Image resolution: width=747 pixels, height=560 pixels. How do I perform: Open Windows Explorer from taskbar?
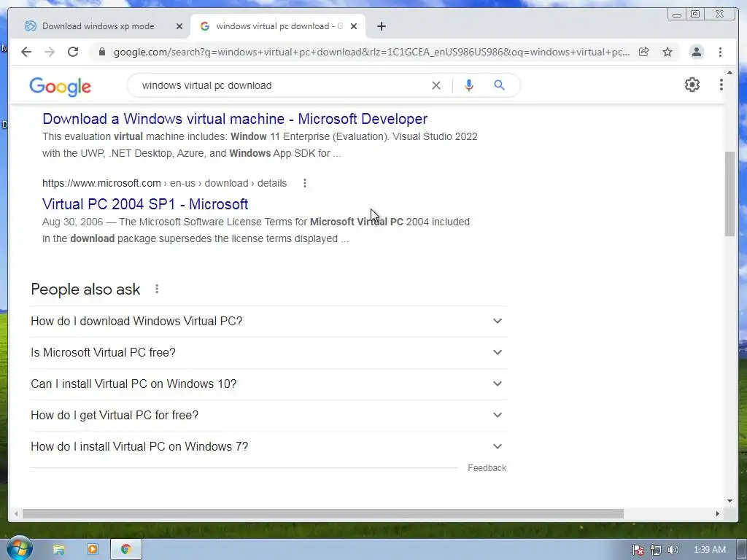coord(58,550)
